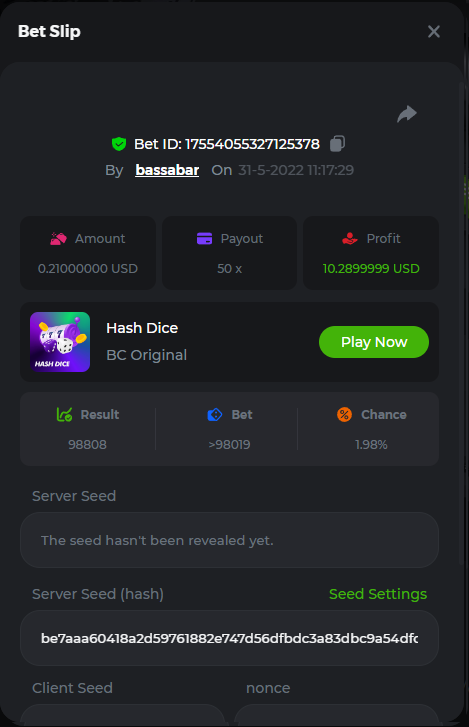This screenshot has height=727, width=469.
Task: Click the unrevealed Server Seed field
Action: [x=229, y=540]
